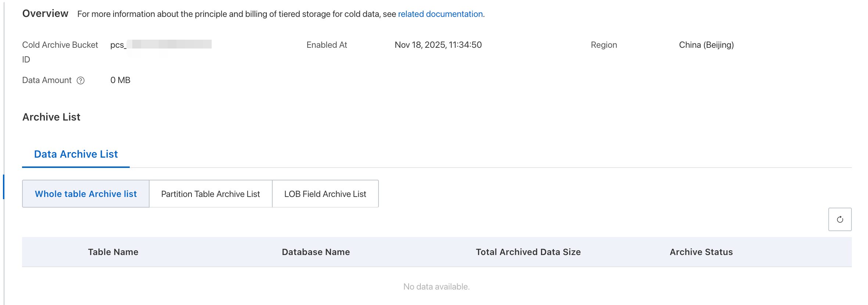
Task: Select LOB Field Archive List option
Action: click(325, 194)
